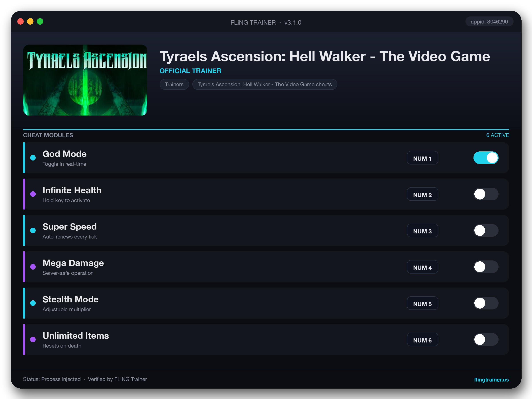Open the Hell Walker cheats tag chip
The height and width of the screenshot is (399, 532).
tap(264, 84)
